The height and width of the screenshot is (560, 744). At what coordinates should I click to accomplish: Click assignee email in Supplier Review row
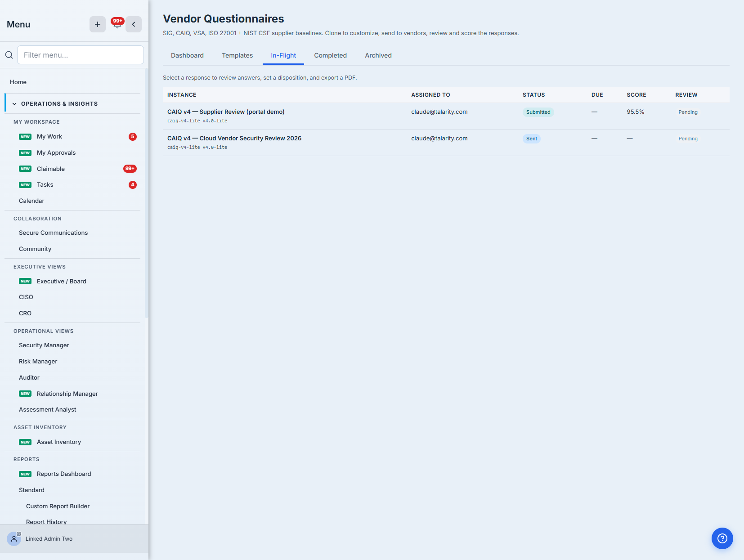tap(439, 112)
